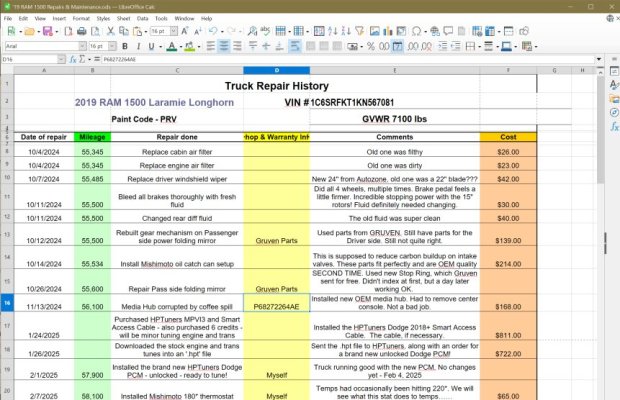Apply AutoFilter with the funnel icon
Screen dimensions: 620x400
click(x=359, y=31)
